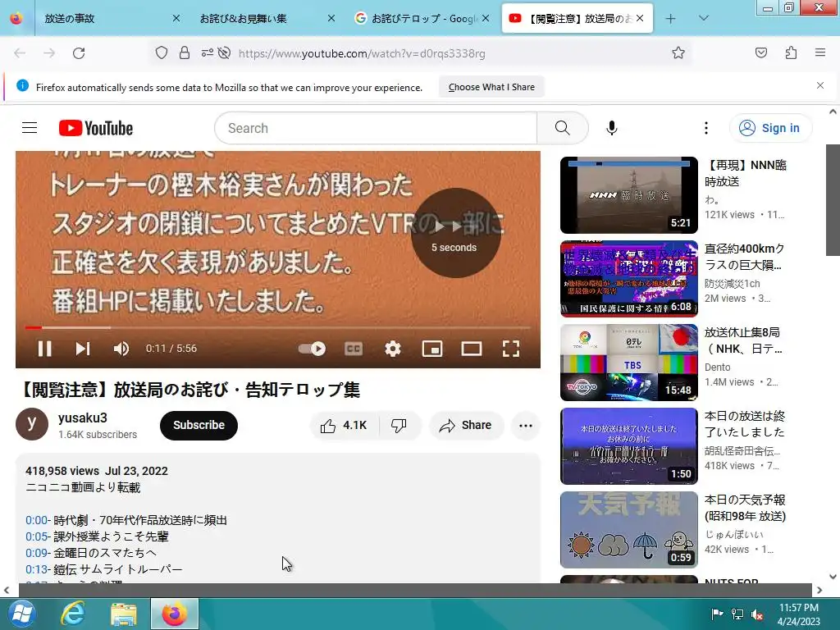Viewport: 840px width, 630px height.
Task: Subscribe to yusaku3 channel
Action: tap(199, 426)
